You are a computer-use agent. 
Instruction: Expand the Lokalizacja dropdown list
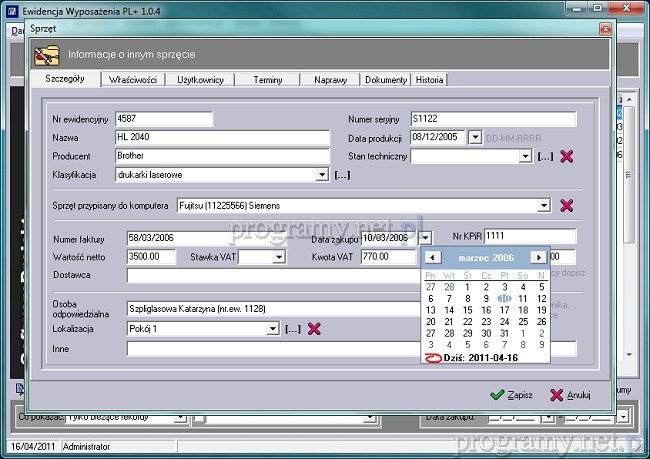pyautogui.click(x=273, y=328)
